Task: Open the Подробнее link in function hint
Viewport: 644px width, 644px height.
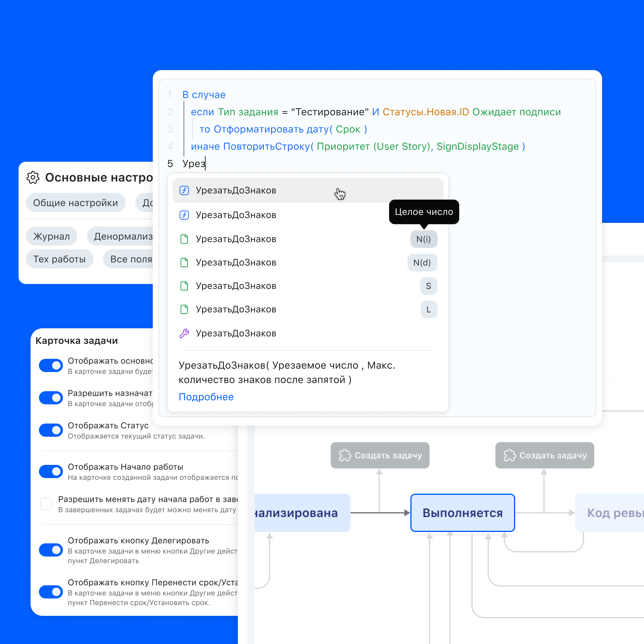Action: tap(206, 397)
